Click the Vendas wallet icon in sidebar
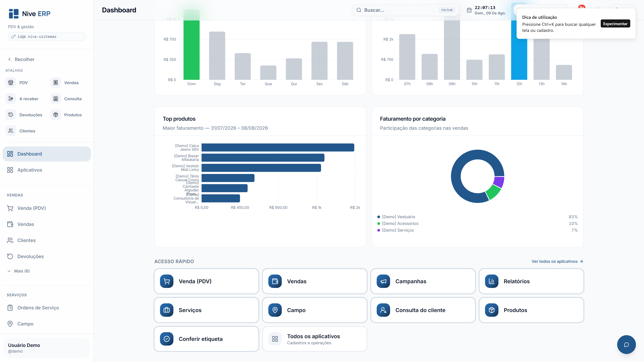The height and width of the screenshot is (362, 644). (10, 224)
